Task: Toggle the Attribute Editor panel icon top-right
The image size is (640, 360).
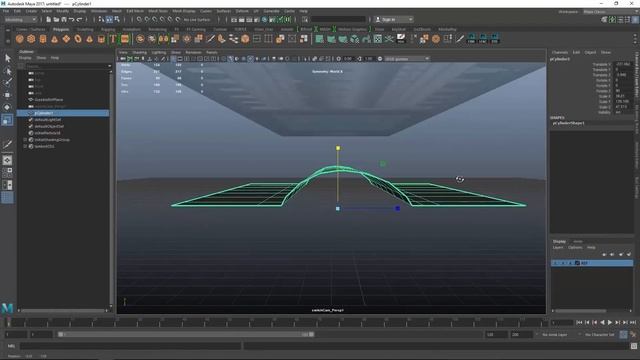Action: (x=620, y=19)
